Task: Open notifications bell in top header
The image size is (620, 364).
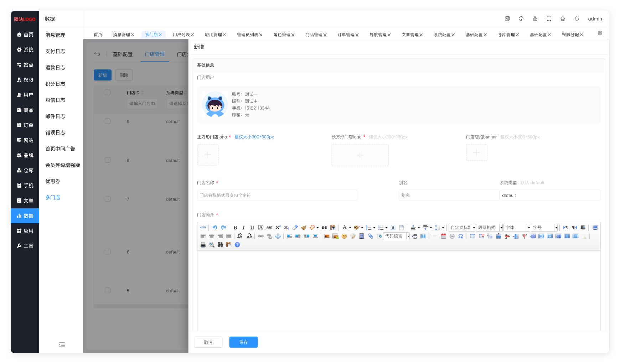Action: [577, 19]
